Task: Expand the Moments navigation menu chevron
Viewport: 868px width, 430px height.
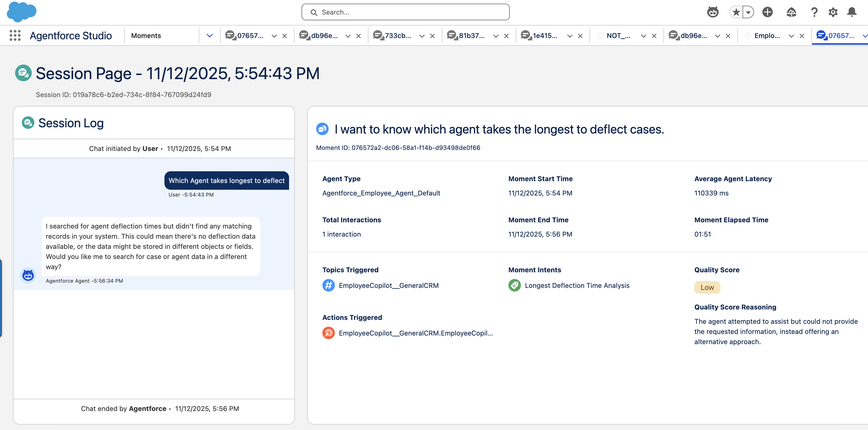Action: [x=210, y=36]
